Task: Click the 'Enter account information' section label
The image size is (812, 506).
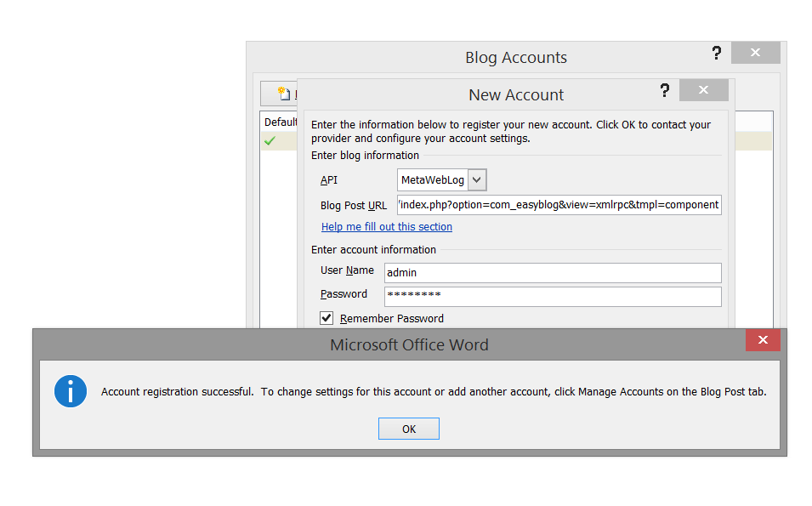Action: click(x=373, y=250)
